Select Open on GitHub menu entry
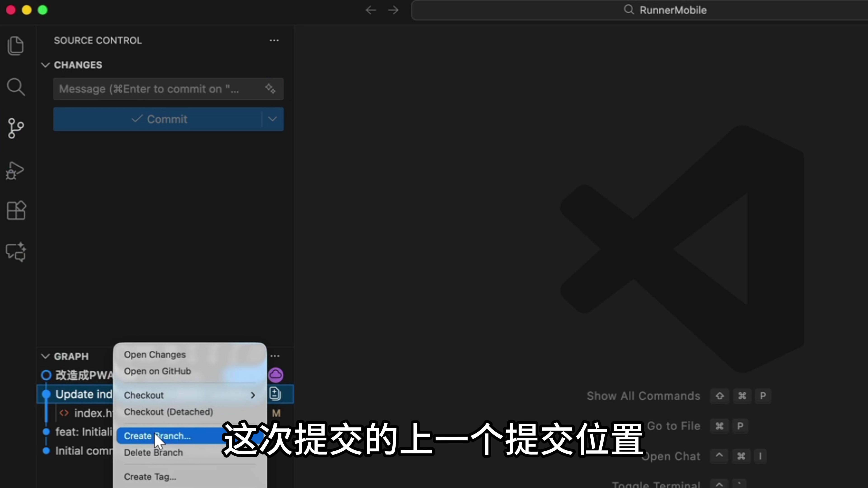Image resolution: width=868 pixels, height=488 pixels. pos(157,371)
